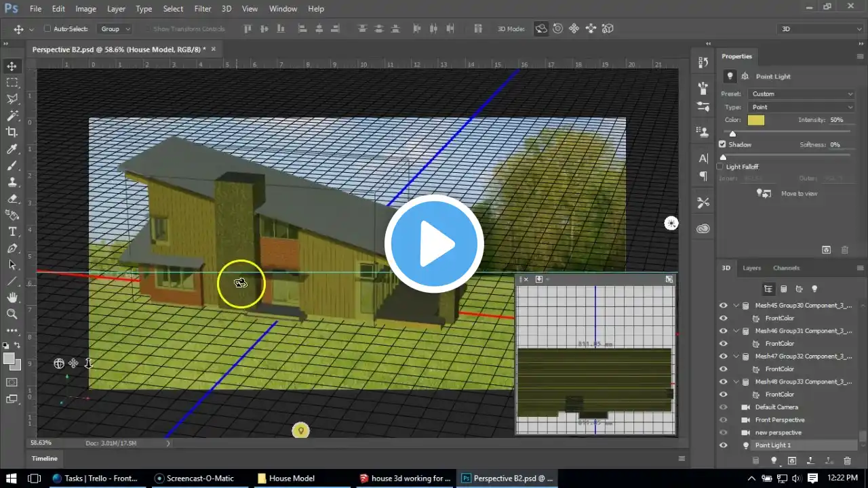Open the Filter menu
868x488 pixels.
point(202,9)
